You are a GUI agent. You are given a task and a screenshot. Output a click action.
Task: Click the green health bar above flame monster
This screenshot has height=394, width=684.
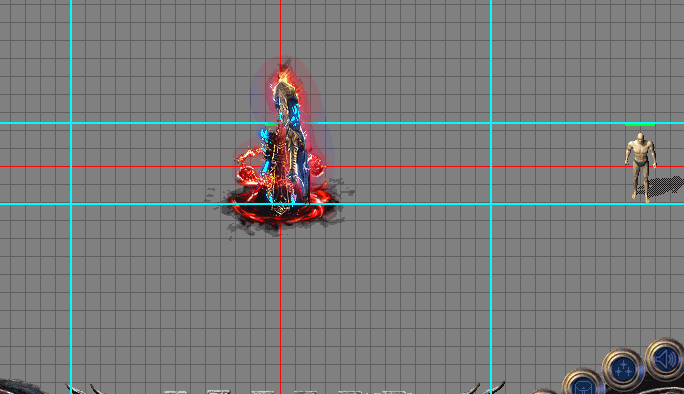tap(270, 125)
